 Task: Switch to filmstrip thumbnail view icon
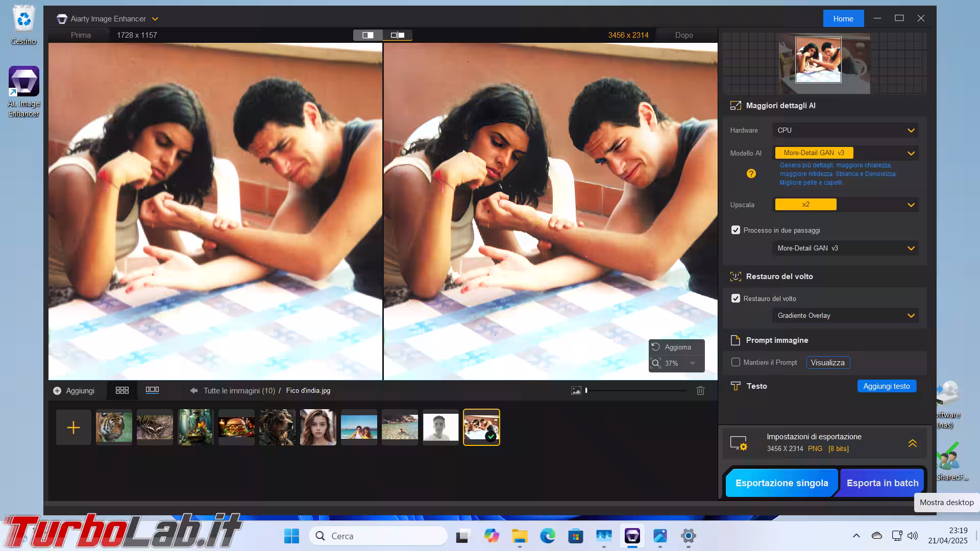coord(152,390)
